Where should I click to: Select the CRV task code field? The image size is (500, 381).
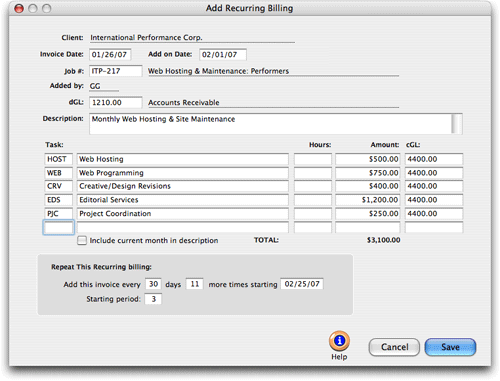[58, 186]
